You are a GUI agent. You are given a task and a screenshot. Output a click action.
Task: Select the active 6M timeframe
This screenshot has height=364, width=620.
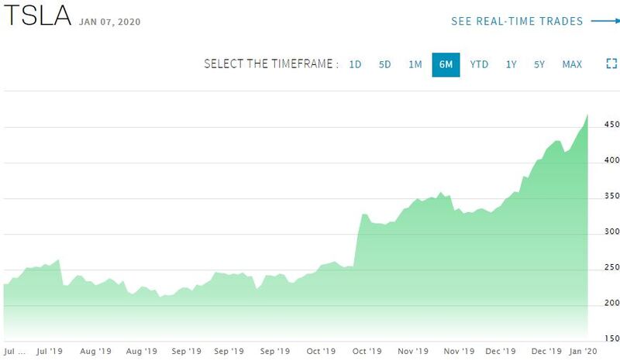coord(446,64)
